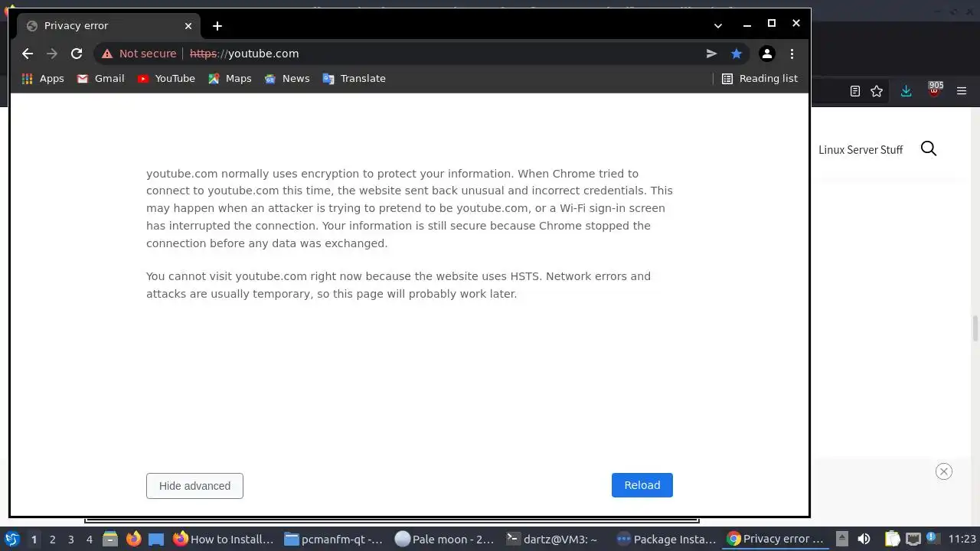Viewport: 980px width, 551px height.
Task: Click the search magnifier on the Firefox page
Action: [x=929, y=148]
